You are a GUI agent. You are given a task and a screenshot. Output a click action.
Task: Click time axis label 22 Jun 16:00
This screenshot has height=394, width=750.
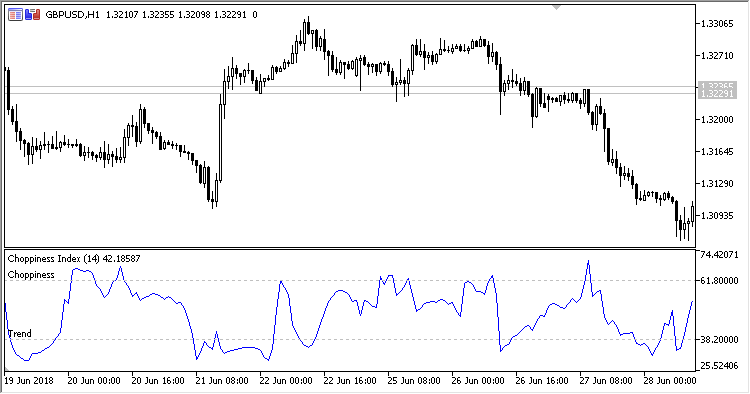[x=350, y=381]
